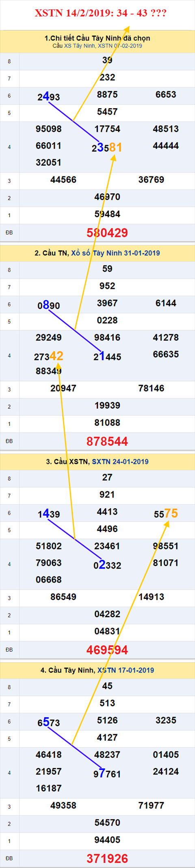Select the number 4496
Screen dimensions: 195x868
tap(107, 529)
